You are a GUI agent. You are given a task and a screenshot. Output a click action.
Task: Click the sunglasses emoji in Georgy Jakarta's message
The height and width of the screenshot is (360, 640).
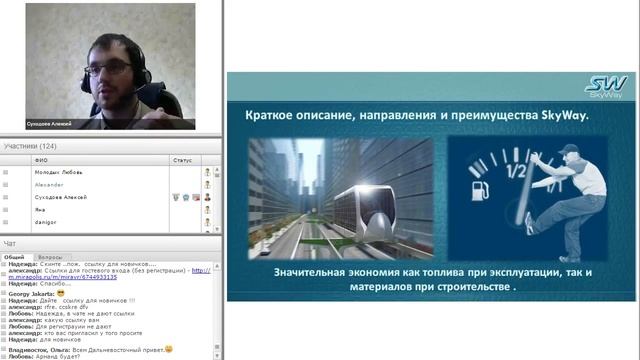[x=61, y=293]
